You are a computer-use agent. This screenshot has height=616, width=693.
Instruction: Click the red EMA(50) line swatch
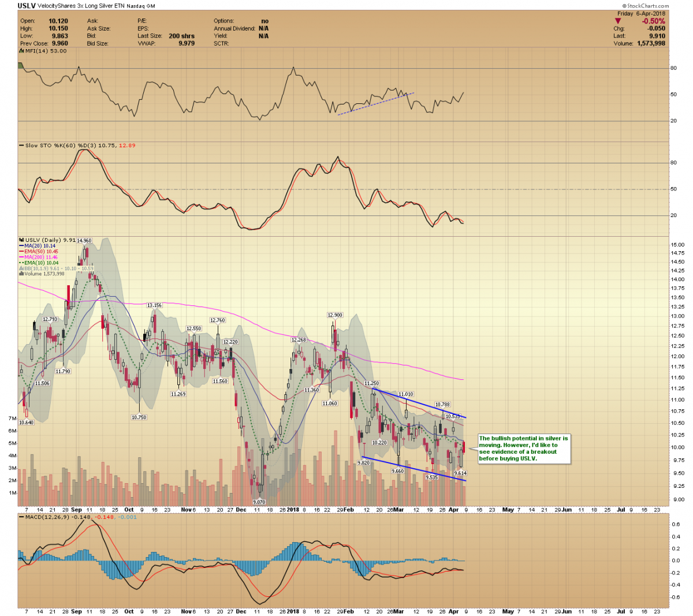coord(21,252)
